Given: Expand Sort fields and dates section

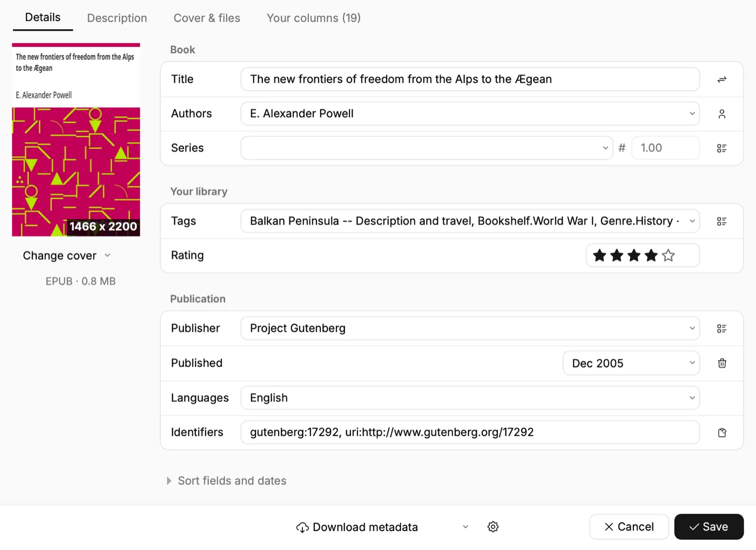Looking at the screenshot, I should [x=227, y=481].
